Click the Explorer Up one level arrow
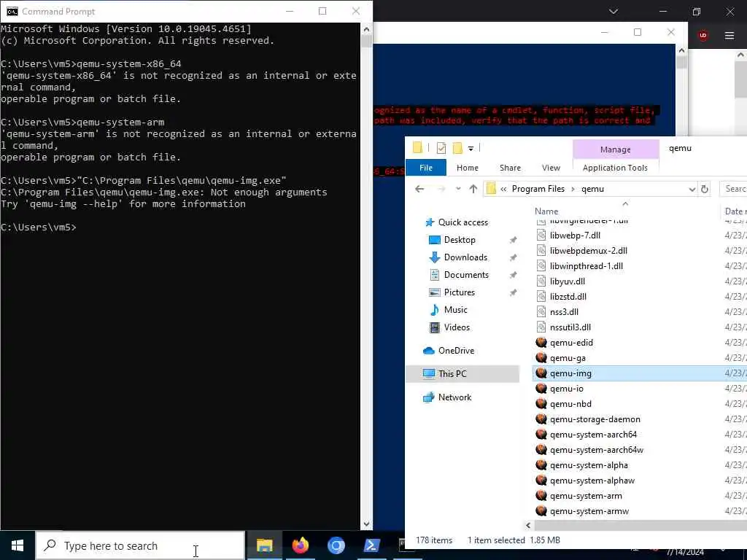 (473, 189)
